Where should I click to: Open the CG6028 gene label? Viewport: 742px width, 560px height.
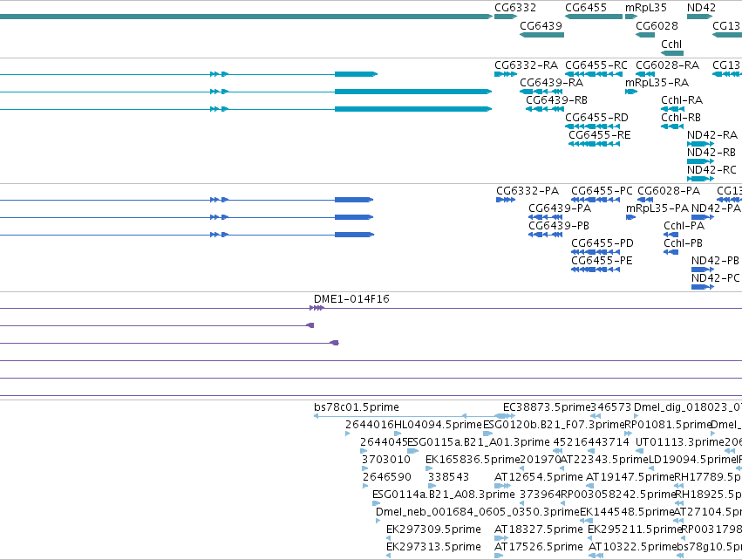tap(657, 25)
